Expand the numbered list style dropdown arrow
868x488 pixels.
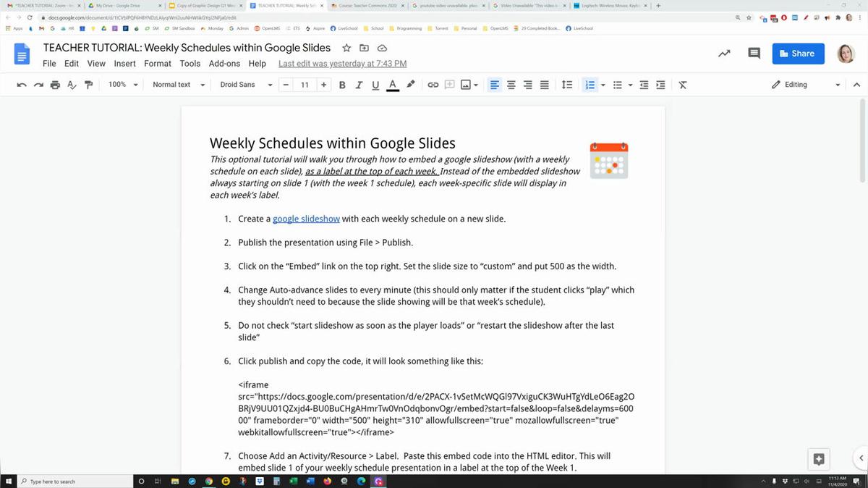point(603,85)
